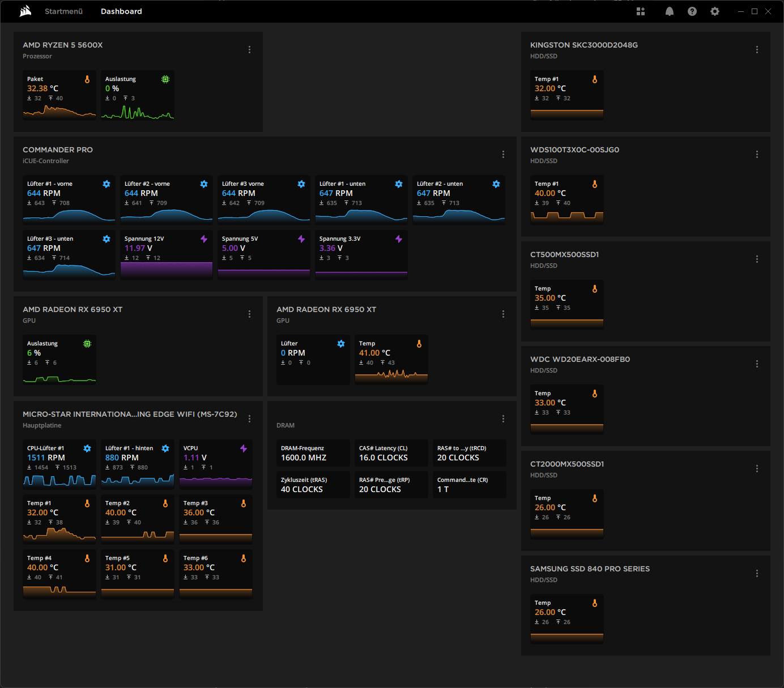Click fan icon on Lüfter #1 - hinten
This screenshot has width=784, height=688.
pos(165,448)
